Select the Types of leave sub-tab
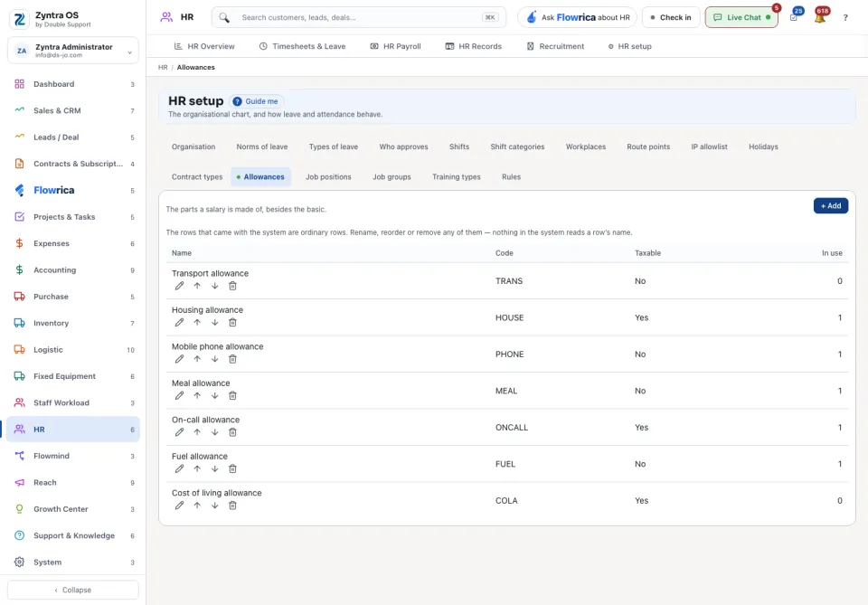The image size is (868, 605). 334,147
